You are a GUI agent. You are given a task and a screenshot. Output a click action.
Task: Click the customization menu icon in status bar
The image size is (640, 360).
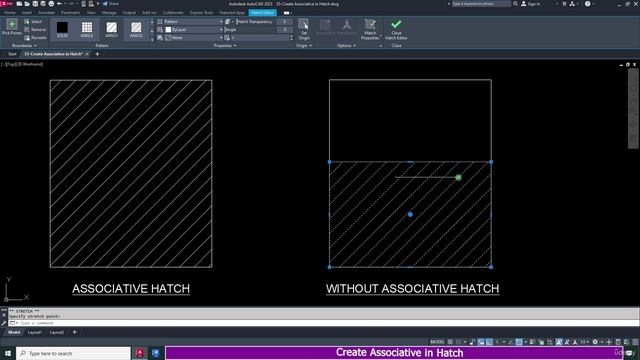pos(635,342)
